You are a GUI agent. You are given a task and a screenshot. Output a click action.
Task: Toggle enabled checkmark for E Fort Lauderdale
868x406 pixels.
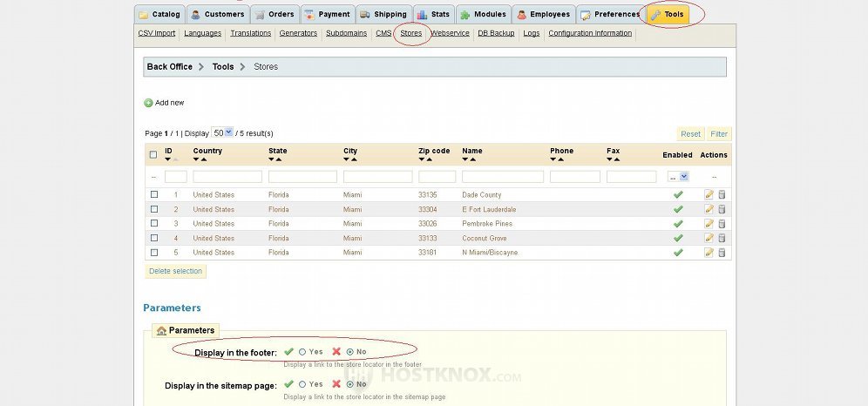678,209
